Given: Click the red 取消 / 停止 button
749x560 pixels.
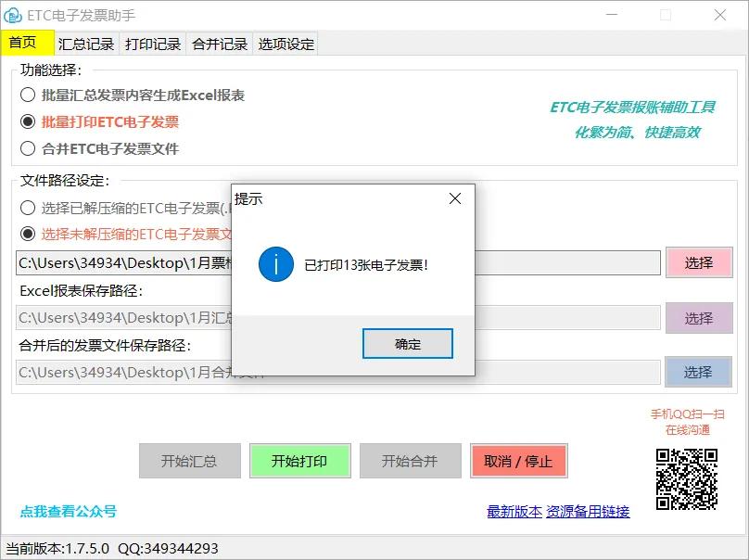Looking at the screenshot, I should [x=519, y=461].
